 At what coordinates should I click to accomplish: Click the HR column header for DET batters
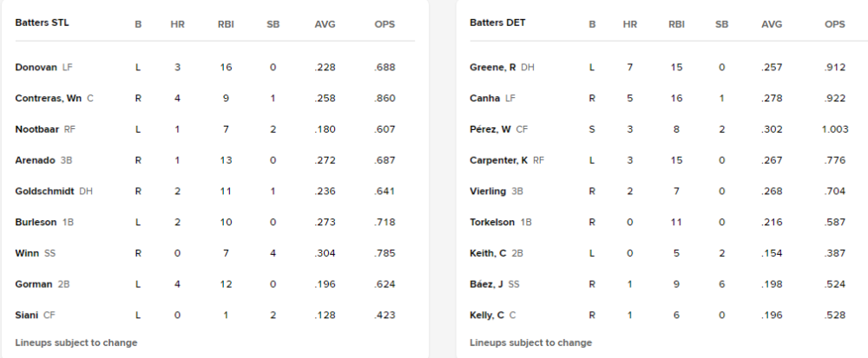(630, 24)
